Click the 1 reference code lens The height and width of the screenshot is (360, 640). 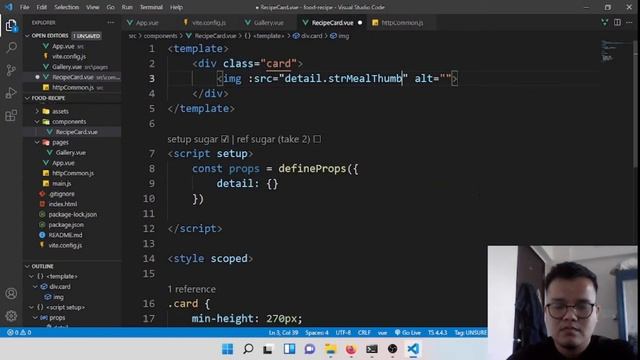[x=191, y=289]
